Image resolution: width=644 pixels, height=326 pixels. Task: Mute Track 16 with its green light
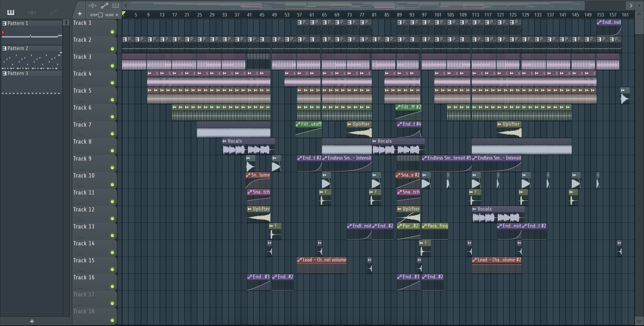point(112,286)
